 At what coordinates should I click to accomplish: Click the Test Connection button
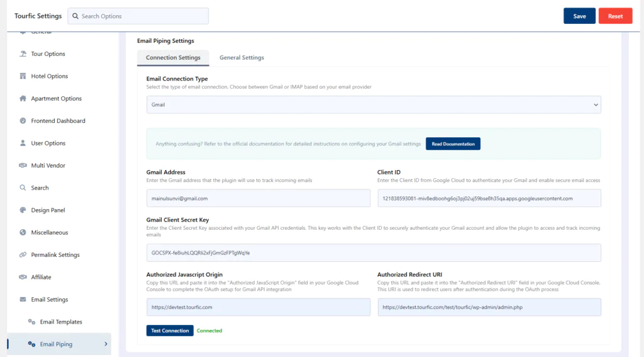pyautogui.click(x=170, y=331)
